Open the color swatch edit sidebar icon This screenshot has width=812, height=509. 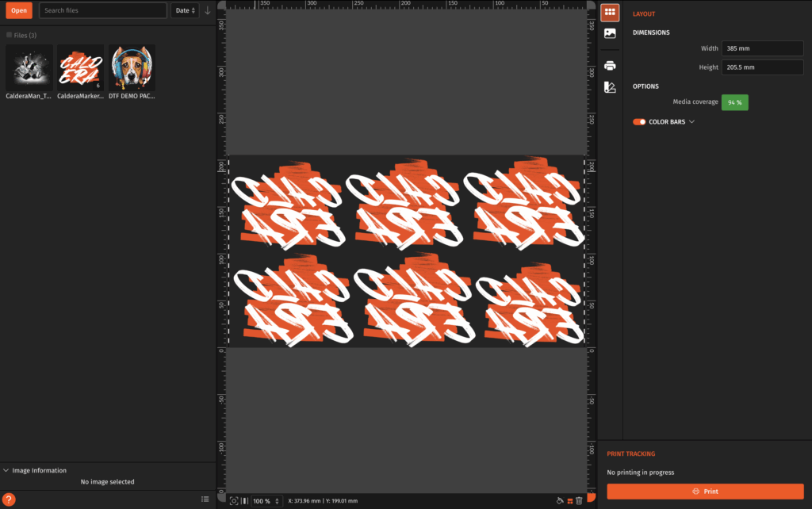click(609, 87)
